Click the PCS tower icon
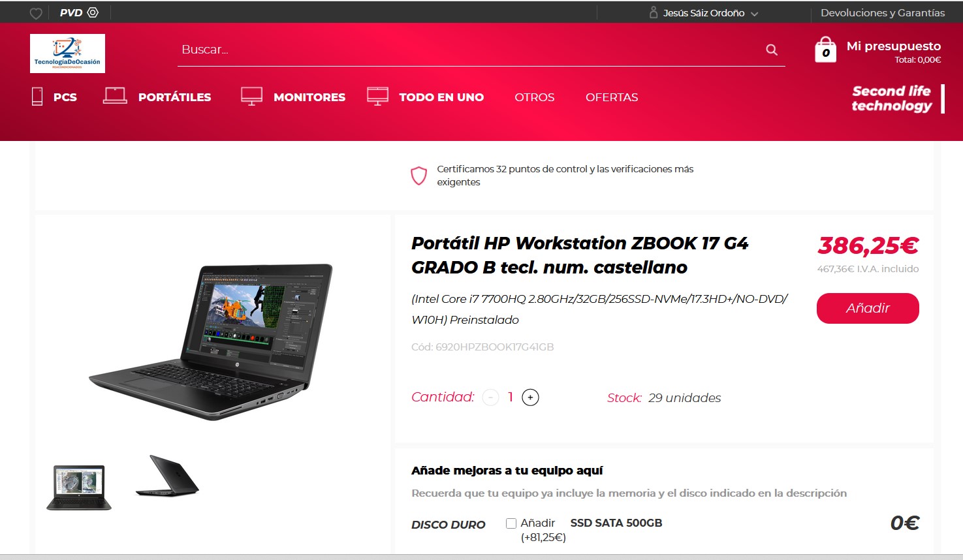Screen dimensions: 963x560 pyautogui.click(x=37, y=97)
